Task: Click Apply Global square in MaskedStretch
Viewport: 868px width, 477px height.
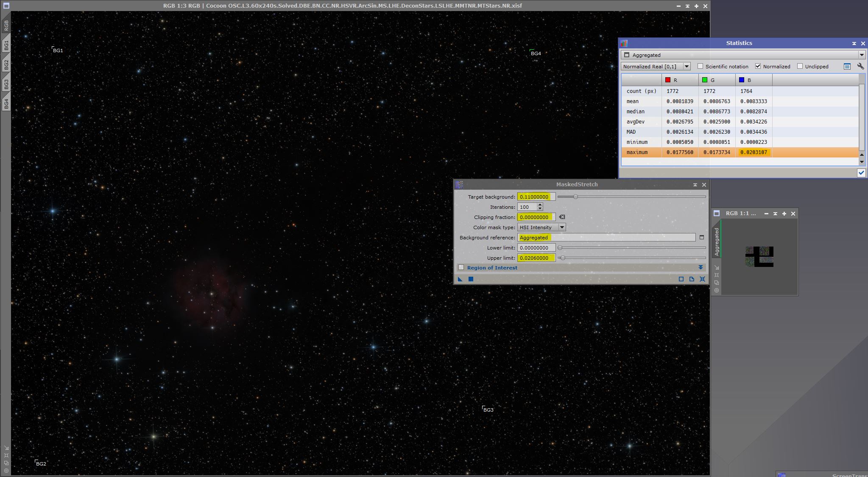Action: click(471, 279)
